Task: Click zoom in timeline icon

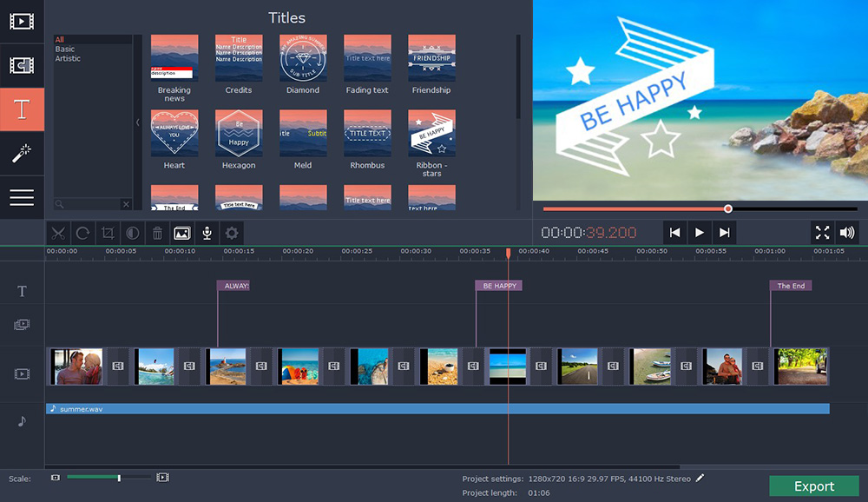Action: [163, 478]
